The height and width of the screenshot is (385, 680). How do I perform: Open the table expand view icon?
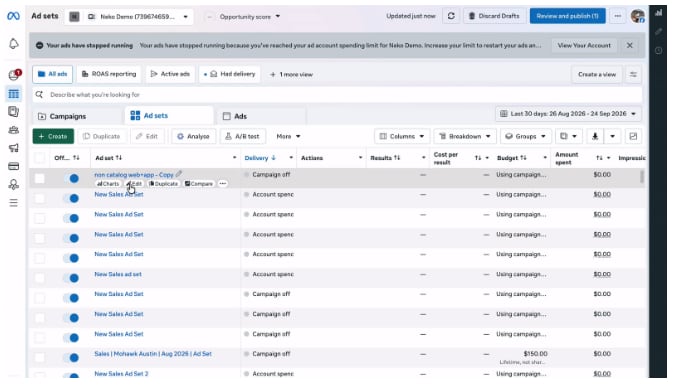pyautogui.click(x=633, y=136)
